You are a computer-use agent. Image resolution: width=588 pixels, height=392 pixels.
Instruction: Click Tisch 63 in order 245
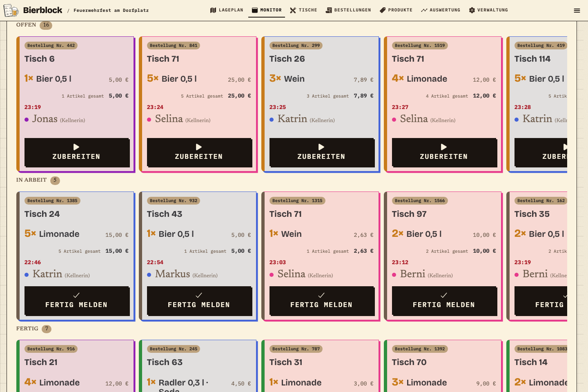[x=165, y=362]
